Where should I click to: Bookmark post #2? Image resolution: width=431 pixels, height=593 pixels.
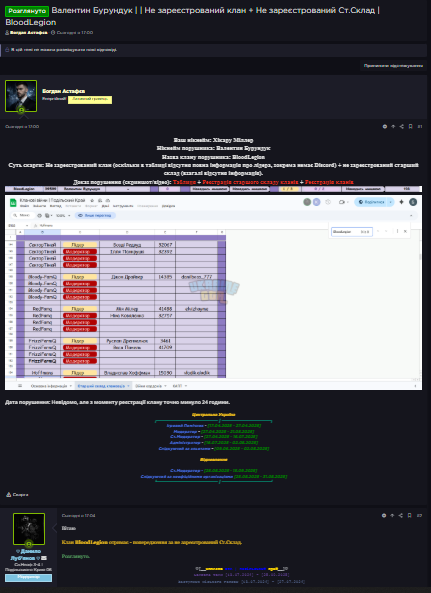[409, 515]
